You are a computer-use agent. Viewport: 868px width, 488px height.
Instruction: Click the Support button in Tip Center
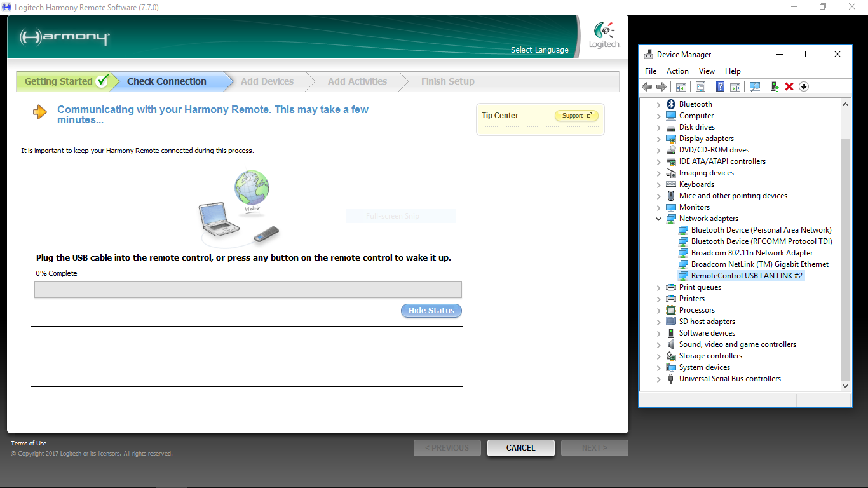(x=576, y=116)
